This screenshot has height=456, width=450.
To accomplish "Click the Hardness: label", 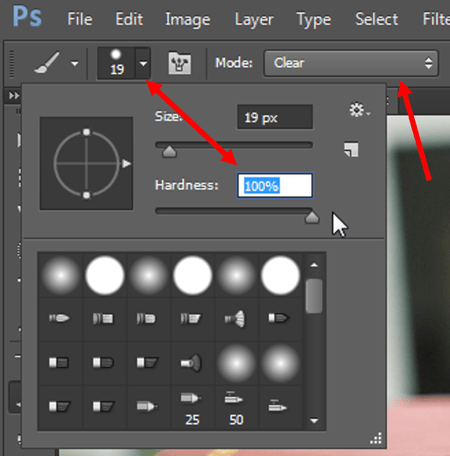I will [187, 185].
